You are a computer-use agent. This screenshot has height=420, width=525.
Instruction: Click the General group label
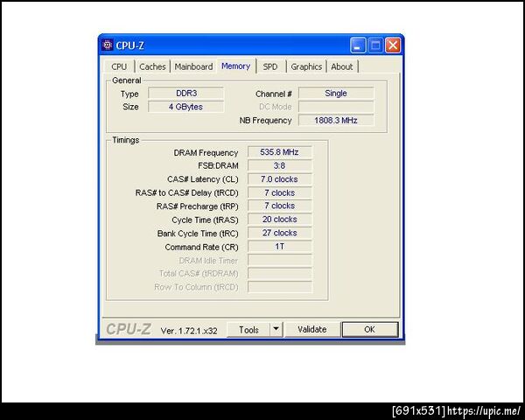tap(127, 80)
